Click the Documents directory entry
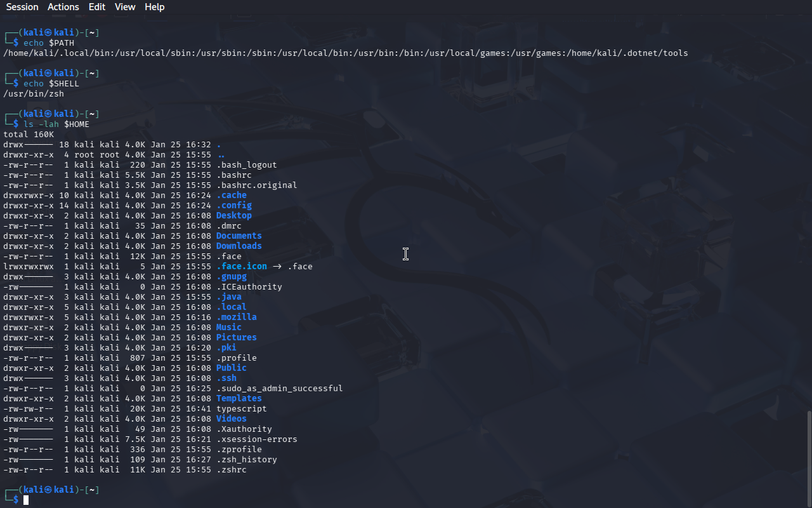This screenshot has width=812, height=508. click(x=239, y=236)
